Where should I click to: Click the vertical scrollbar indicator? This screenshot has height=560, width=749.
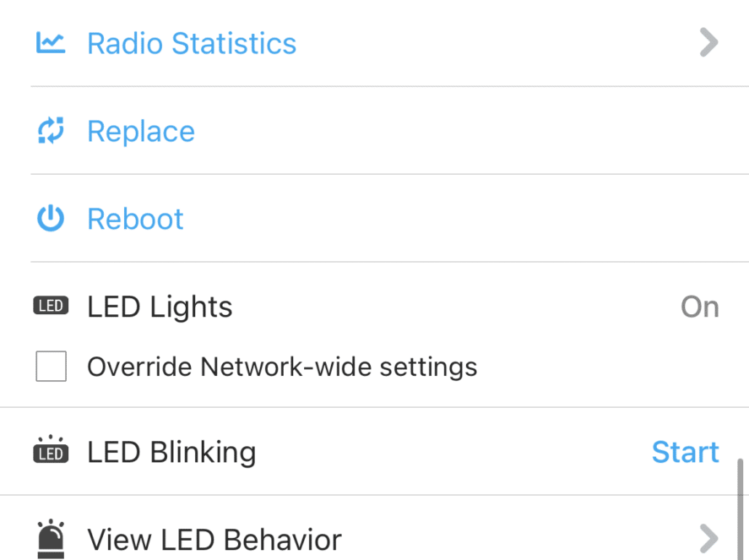click(x=740, y=509)
